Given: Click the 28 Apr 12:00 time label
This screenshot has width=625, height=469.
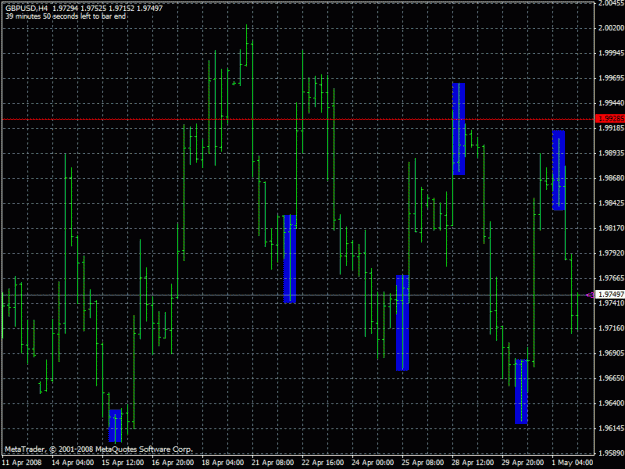Looking at the screenshot, I should pos(473,463).
